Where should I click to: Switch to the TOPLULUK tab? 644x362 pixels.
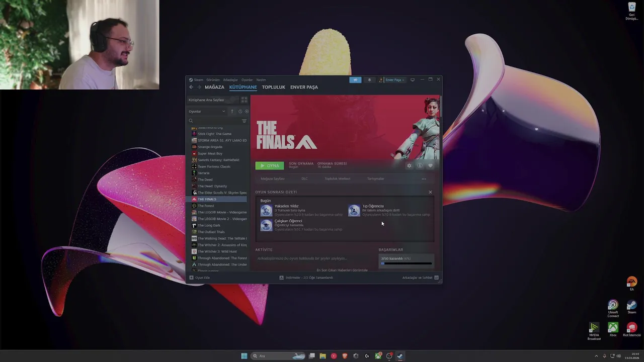click(273, 87)
